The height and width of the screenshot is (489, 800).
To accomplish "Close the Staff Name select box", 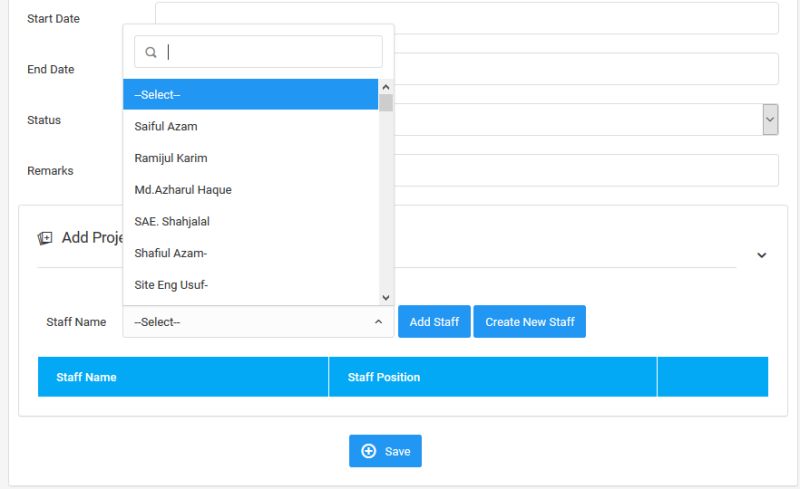I will (x=258, y=322).
